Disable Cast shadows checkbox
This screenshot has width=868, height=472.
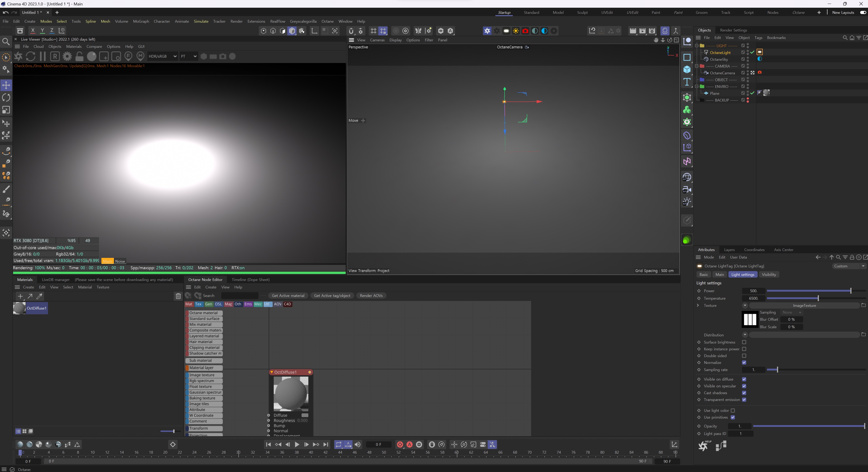pos(744,393)
